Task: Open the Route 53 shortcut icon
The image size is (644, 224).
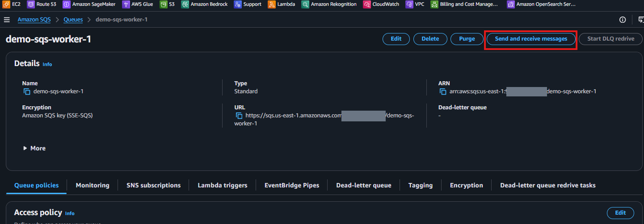Action: tap(31, 4)
